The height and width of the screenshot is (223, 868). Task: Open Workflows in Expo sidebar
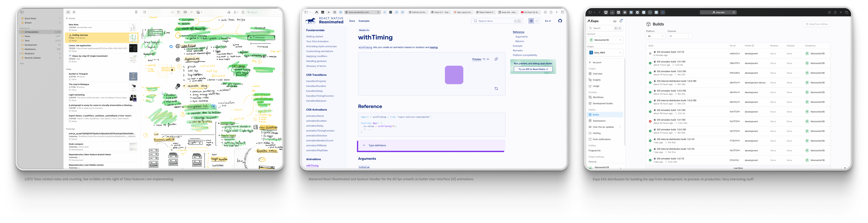605,97
